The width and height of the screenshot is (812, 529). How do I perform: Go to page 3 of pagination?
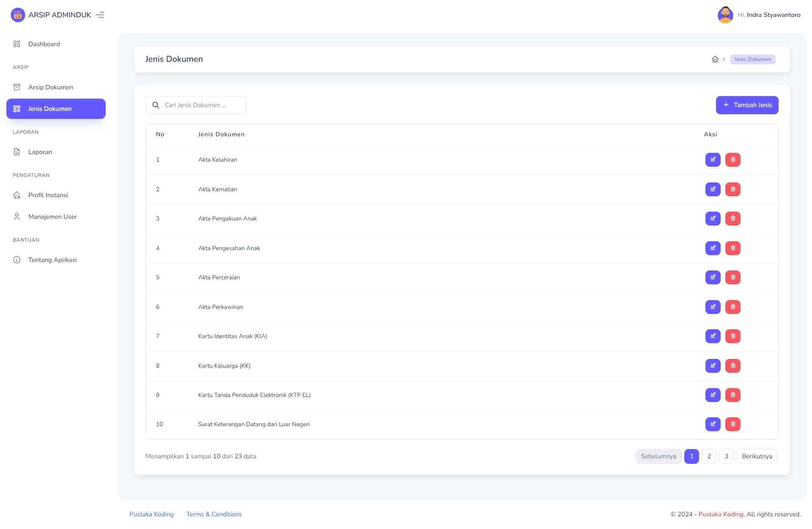[726, 456]
